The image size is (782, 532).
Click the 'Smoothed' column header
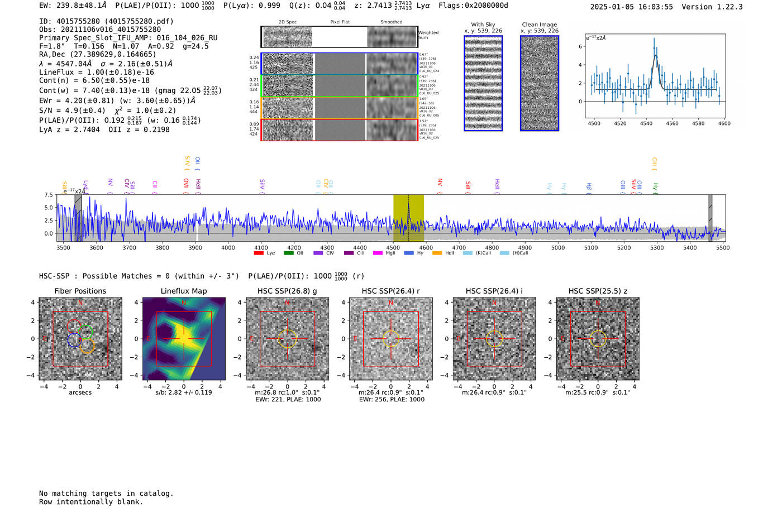[391, 22]
